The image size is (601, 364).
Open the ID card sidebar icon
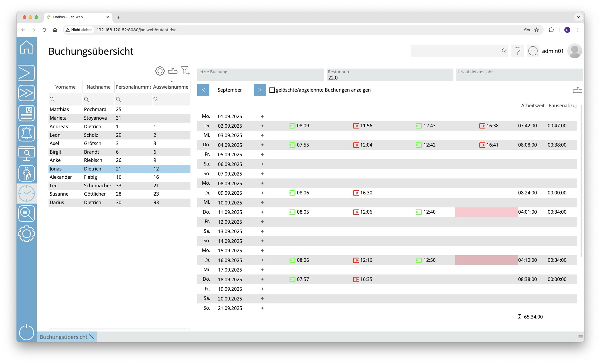pyautogui.click(x=27, y=113)
